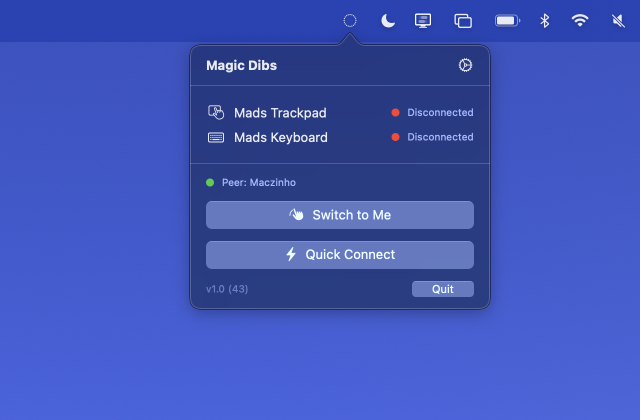Click the v1.0 (43) version text

point(227,289)
